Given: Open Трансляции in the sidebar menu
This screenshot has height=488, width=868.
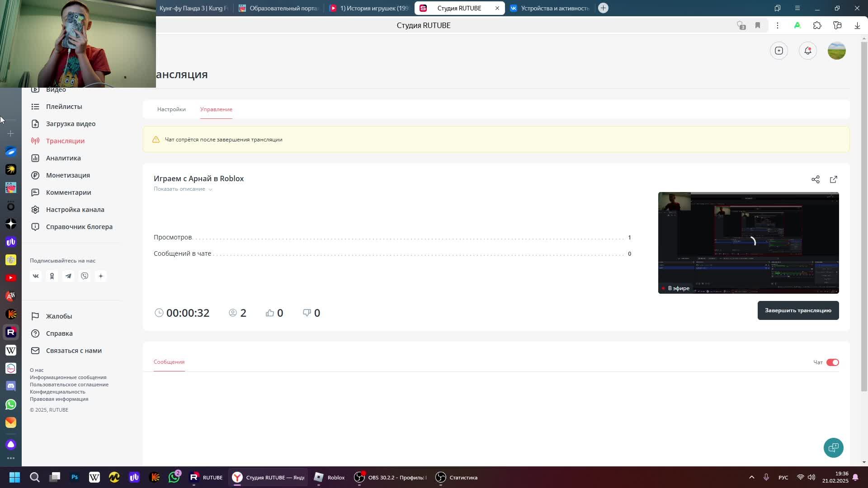Looking at the screenshot, I should pos(65,141).
